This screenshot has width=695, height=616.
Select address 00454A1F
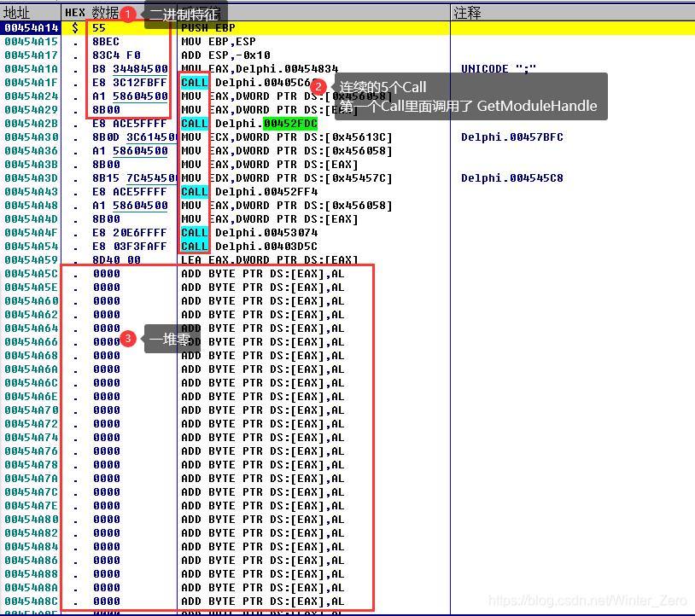point(32,83)
